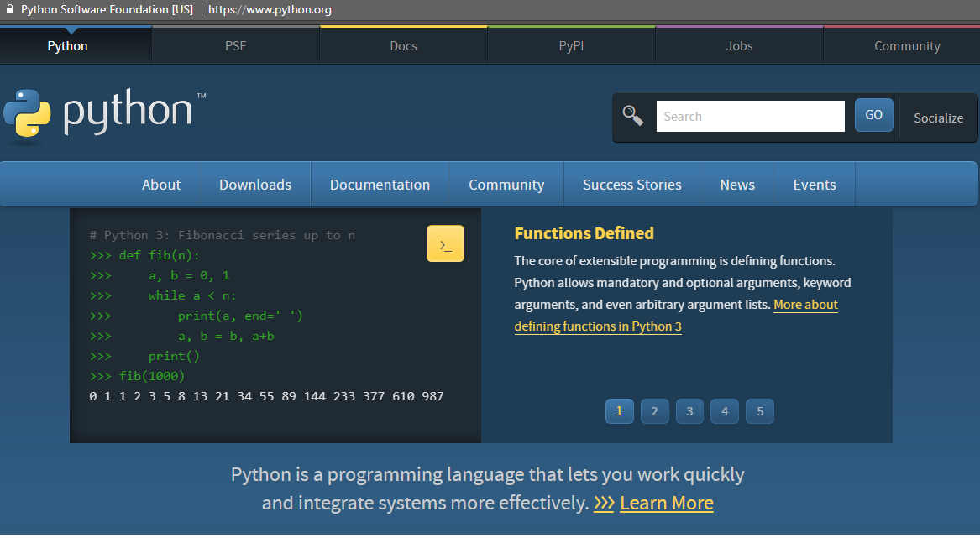This screenshot has height=538, width=980.
Task: Click the tagline Python is a programming language
Action: coord(488,488)
